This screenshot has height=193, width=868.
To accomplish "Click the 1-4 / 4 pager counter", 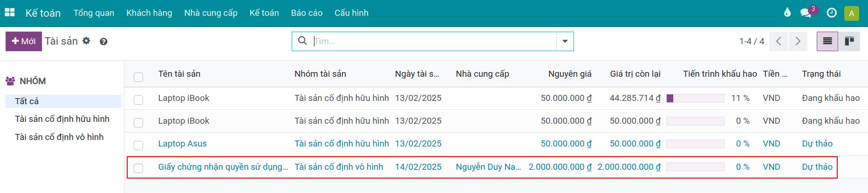I will (752, 41).
